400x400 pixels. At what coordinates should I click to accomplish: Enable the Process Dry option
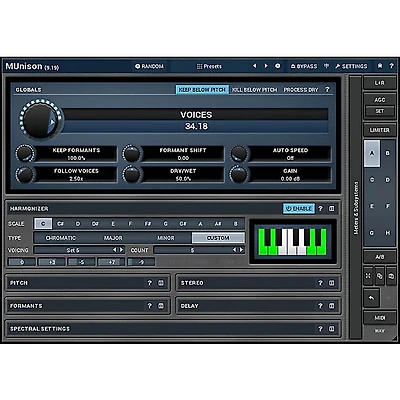click(x=301, y=90)
